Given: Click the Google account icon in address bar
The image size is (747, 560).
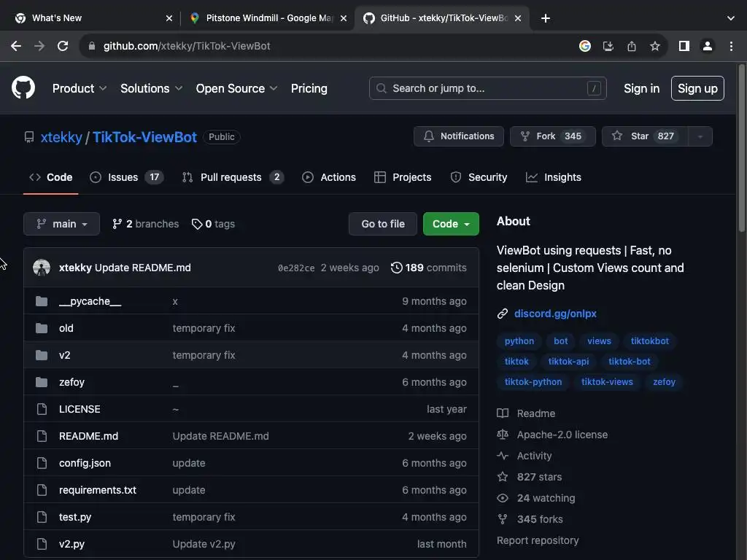Looking at the screenshot, I should pos(585,46).
